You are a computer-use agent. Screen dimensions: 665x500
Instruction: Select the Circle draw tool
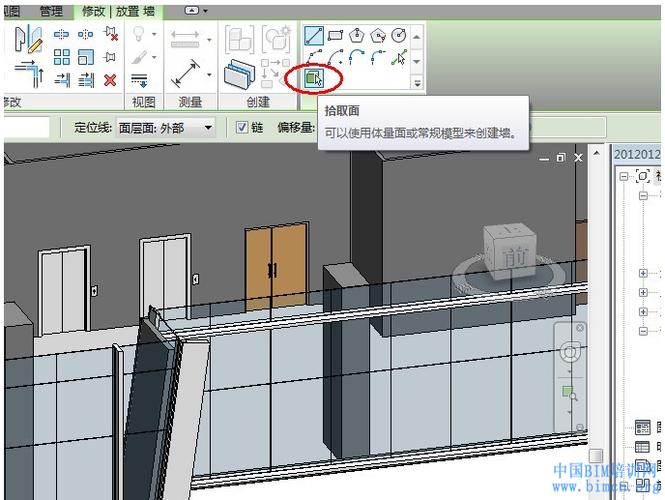point(399,35)
